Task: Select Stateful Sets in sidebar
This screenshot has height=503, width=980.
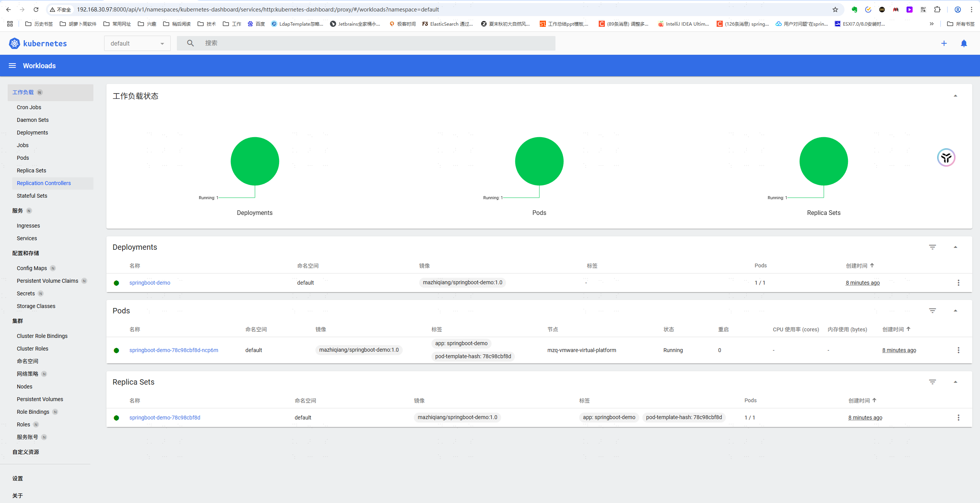Action: tap(32, 196)
